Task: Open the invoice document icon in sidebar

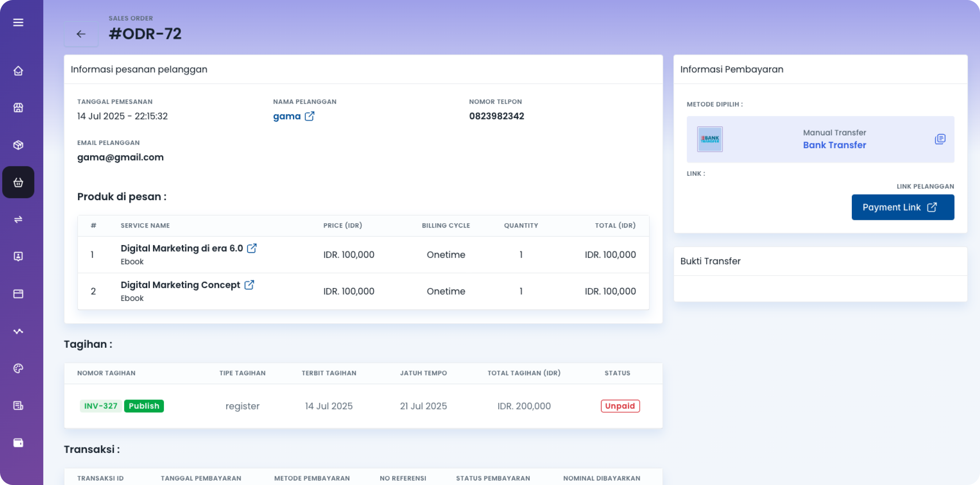Action: point(18,406)
